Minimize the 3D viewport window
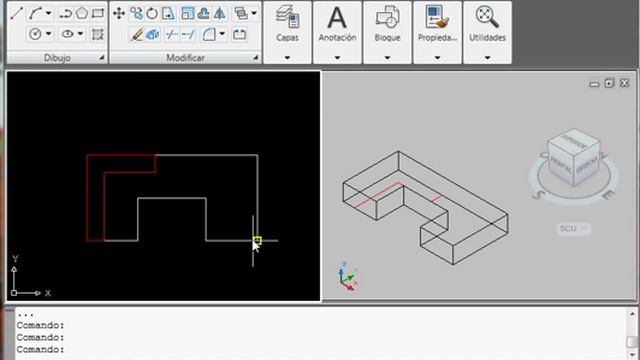Screen dimensions: 640x360 594,84
